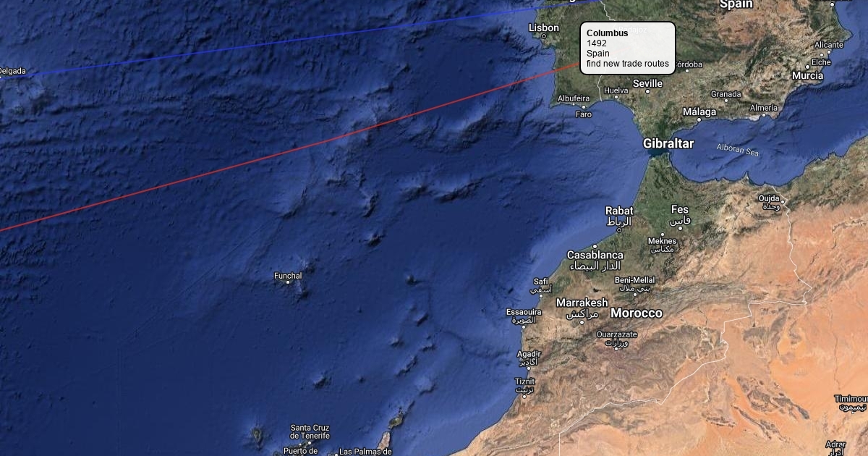Select the Marrakesh city label
Image resolution: width=868 pixels, height=456 pixels.
click(x=582, y=303)
